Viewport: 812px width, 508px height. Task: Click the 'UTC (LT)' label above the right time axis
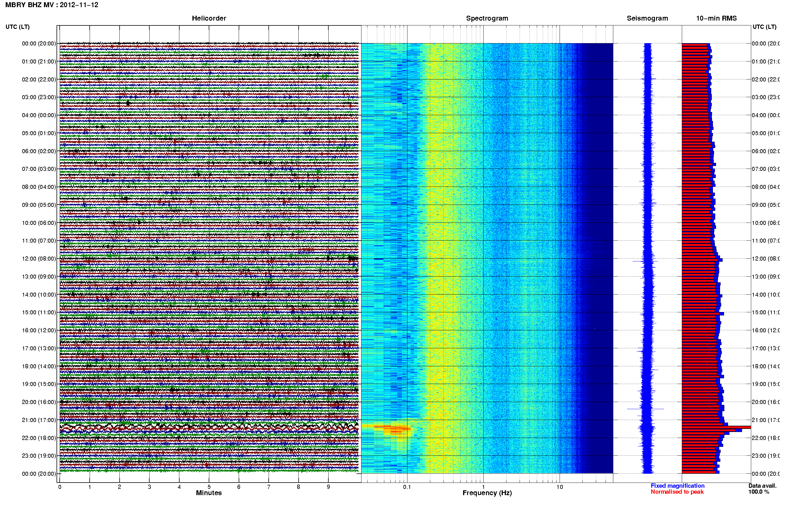[x=764, y=27]
